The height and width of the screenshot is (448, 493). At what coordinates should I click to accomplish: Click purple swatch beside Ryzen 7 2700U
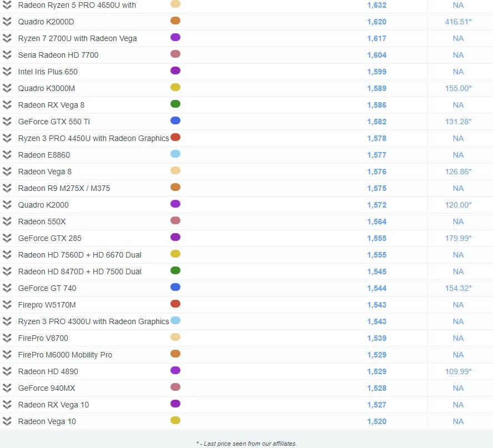coord(175,37)
